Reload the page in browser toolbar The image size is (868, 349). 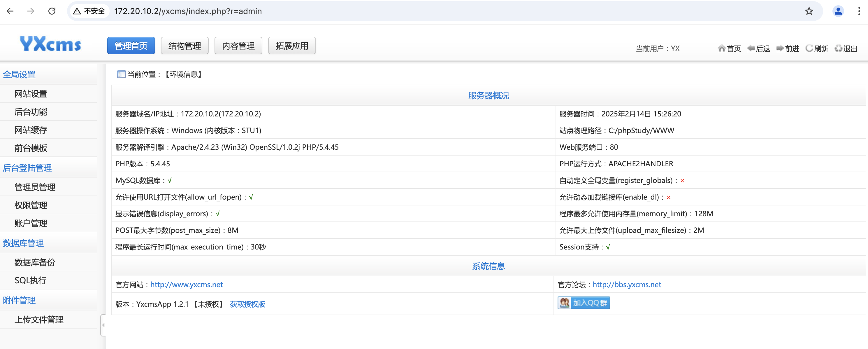52,11
